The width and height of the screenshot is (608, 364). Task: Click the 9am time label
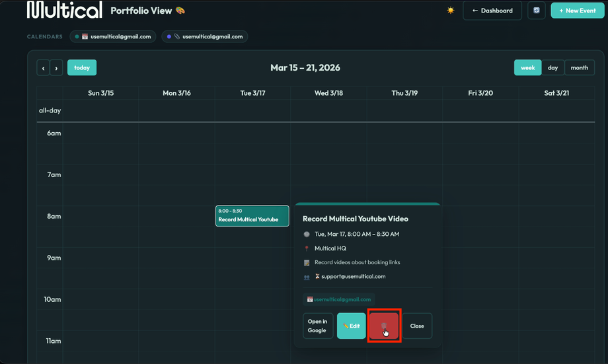pos(54,258)
